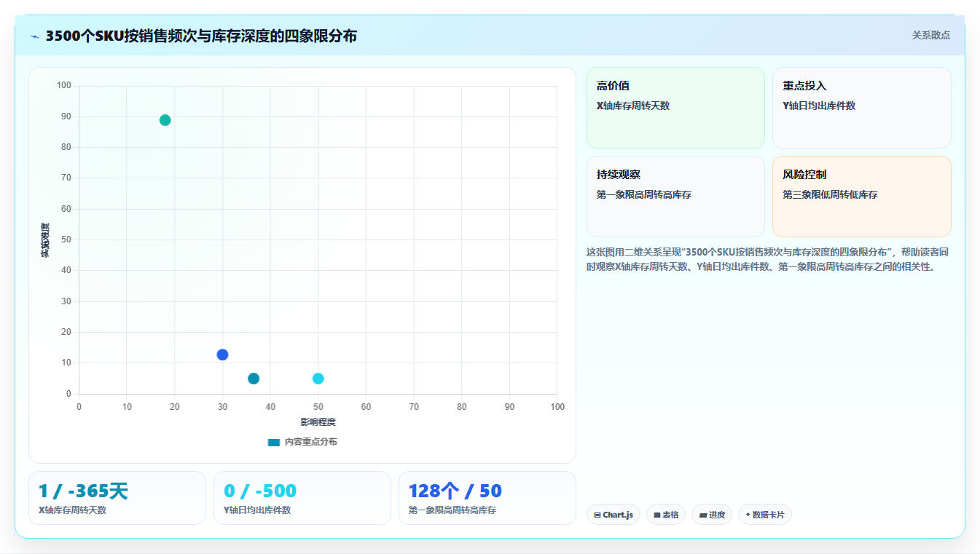Click the 数据卡片 chip star icon
This screenshot has height=554, width=980.
748,515
